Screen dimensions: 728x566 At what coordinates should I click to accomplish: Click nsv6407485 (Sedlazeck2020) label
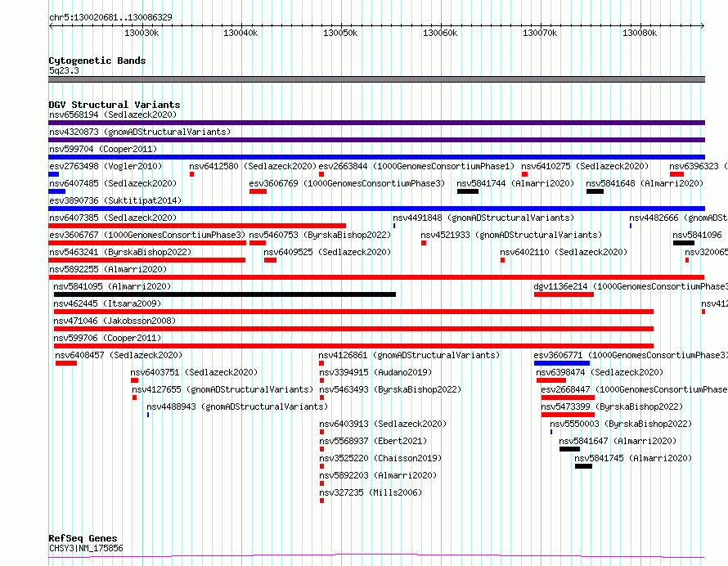pyautogui.click(x=113, y=183)
